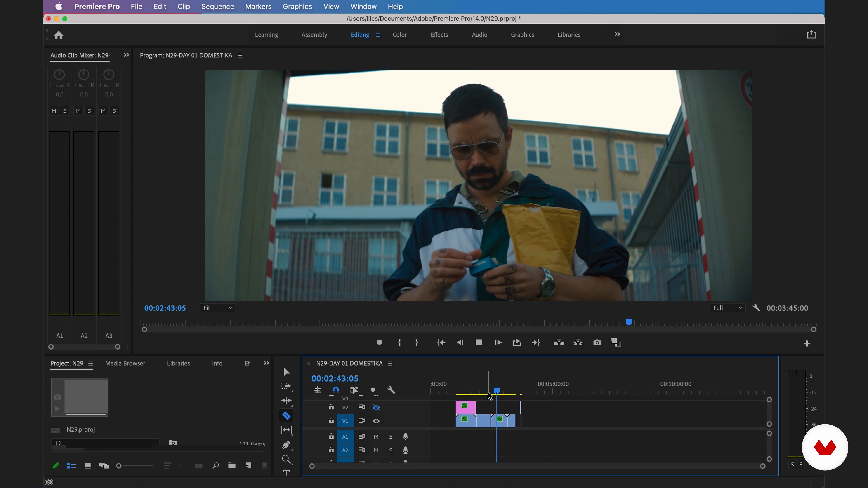868x488 pixels.
Task: Solo track A2 in timeline
Action: coord(391,450)
